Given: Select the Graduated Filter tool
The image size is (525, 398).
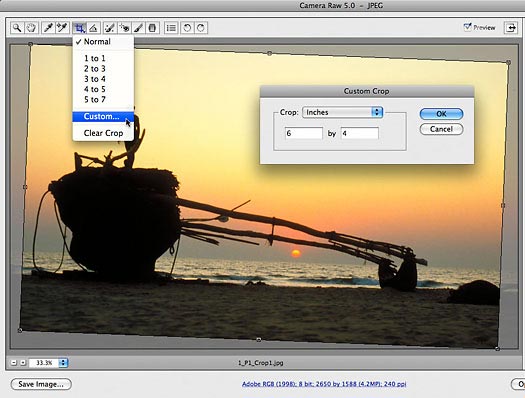Looking at the screenshot, I should coord(152,28).
